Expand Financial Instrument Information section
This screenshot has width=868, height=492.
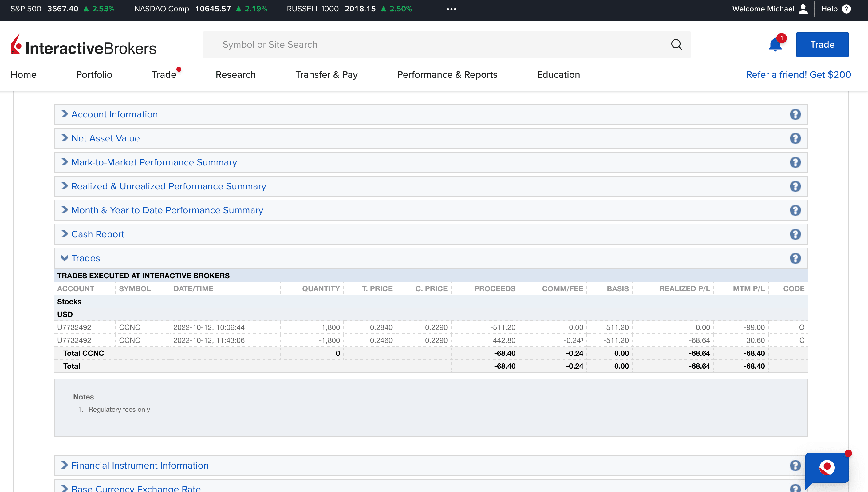pyautogui.click(x=140, y=465)
